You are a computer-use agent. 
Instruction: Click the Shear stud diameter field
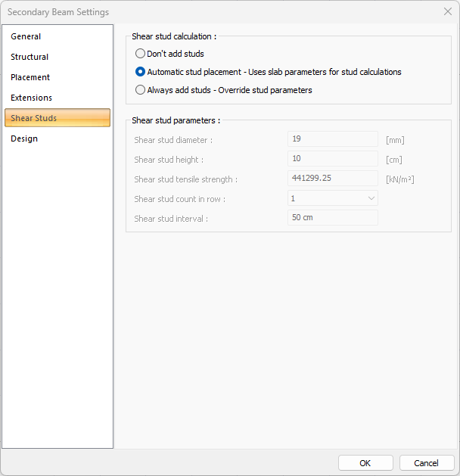(x=332, y=139)
